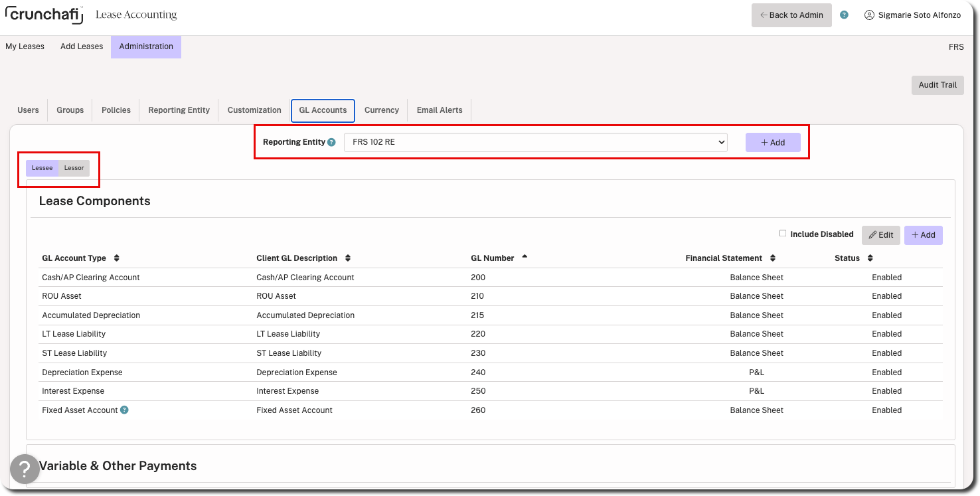Select Depreciation Expense account type cell
This screenshot has width=980, height=496.
82,372
